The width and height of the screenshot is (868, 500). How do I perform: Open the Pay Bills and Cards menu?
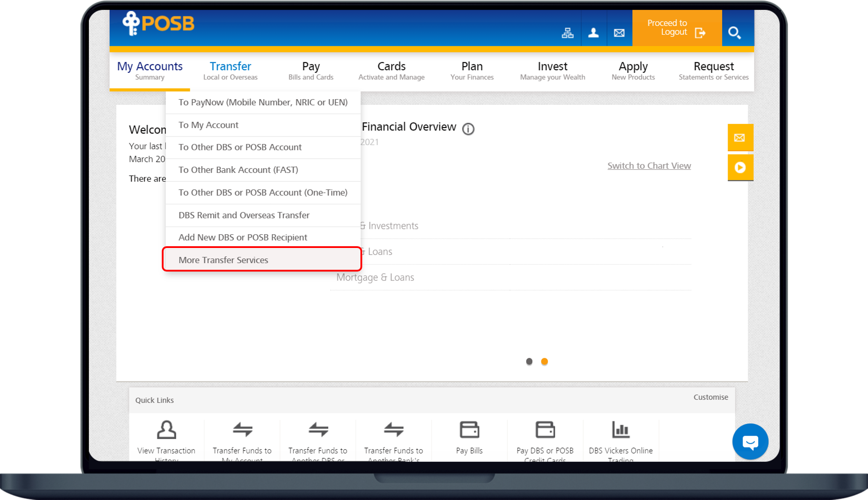tap(311, 71)
